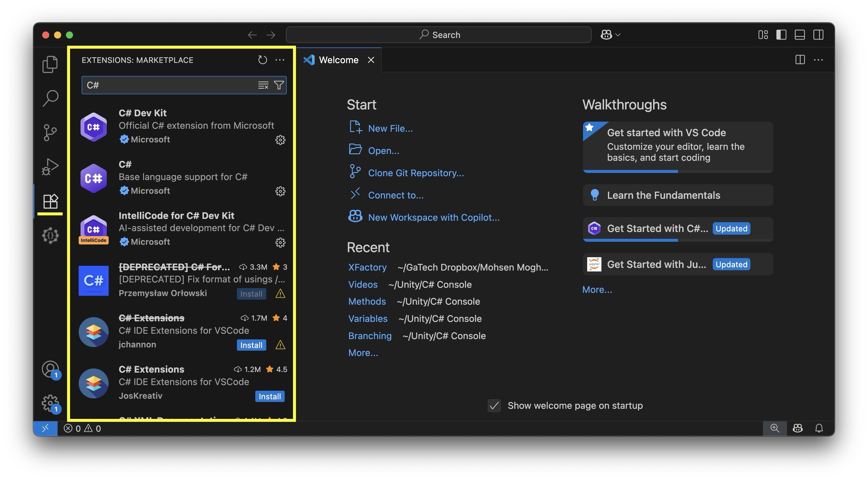Toggle the primary side bar visibility

781,35
